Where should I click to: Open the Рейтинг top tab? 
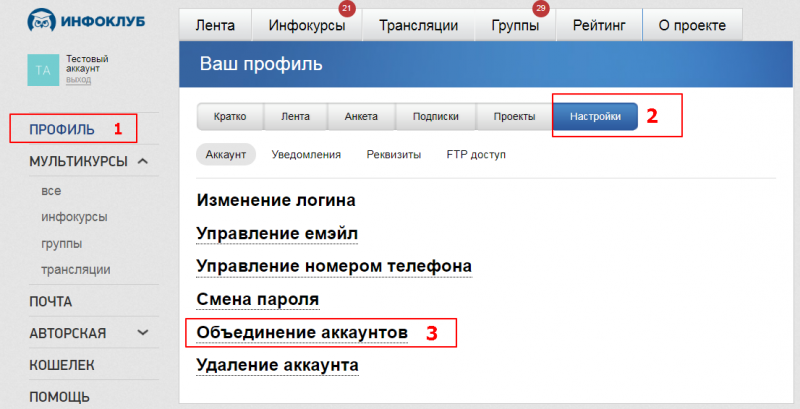pos(599,25)
